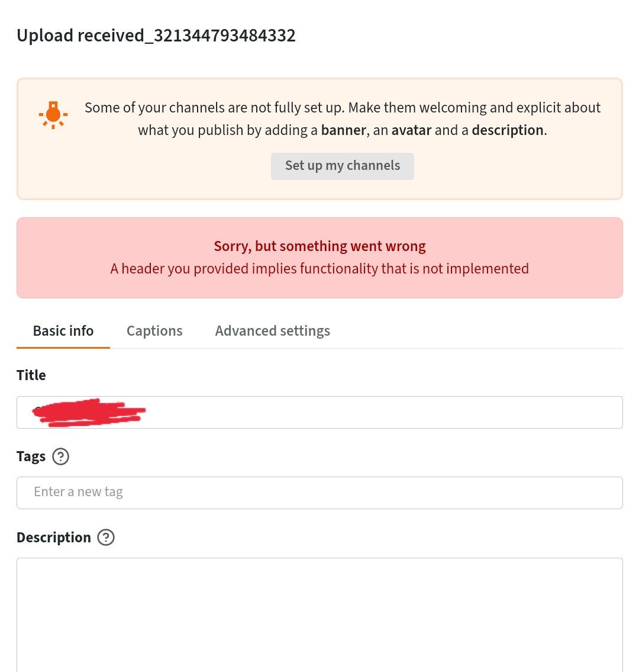639x672 pixels.
Task: Click the bold word "banner" in the notice
Action: [x=344, y=130]
